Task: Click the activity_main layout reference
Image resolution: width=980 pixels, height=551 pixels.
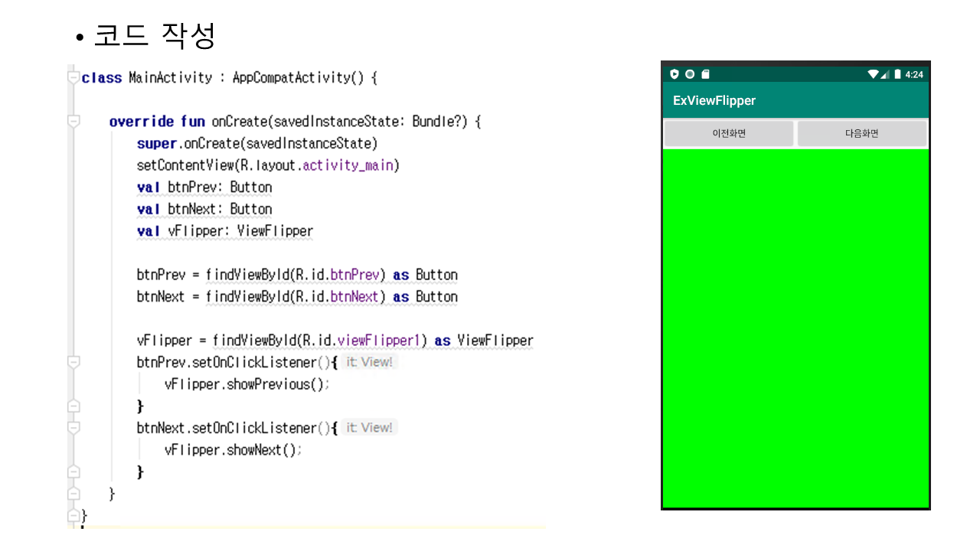Action: [x=351, y=165]
